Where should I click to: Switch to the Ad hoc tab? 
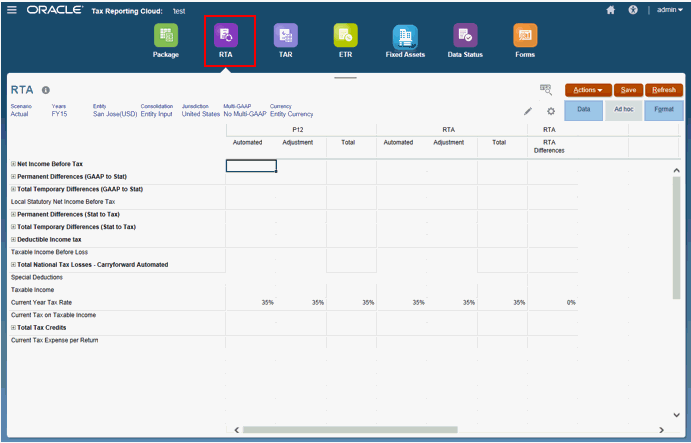coord(624,110)
